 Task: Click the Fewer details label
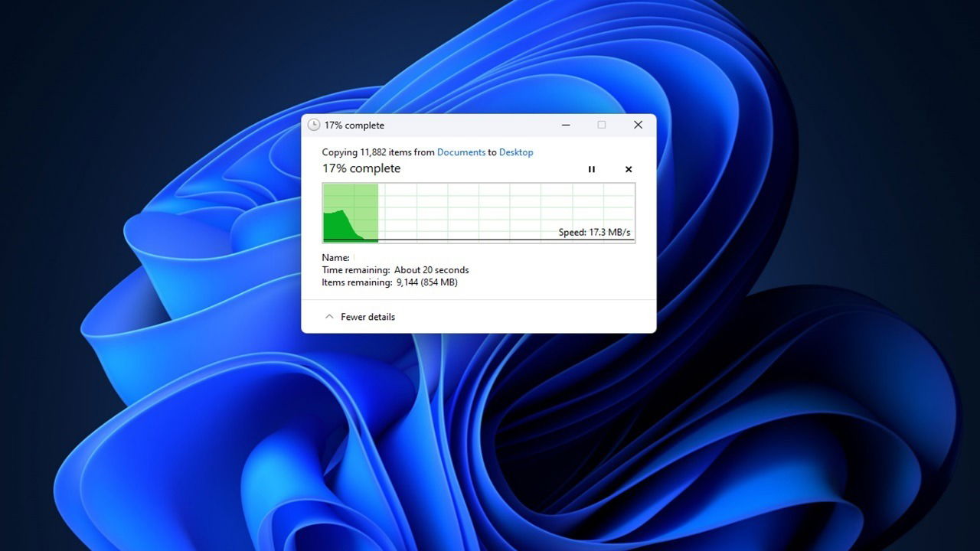coord(368,316)
